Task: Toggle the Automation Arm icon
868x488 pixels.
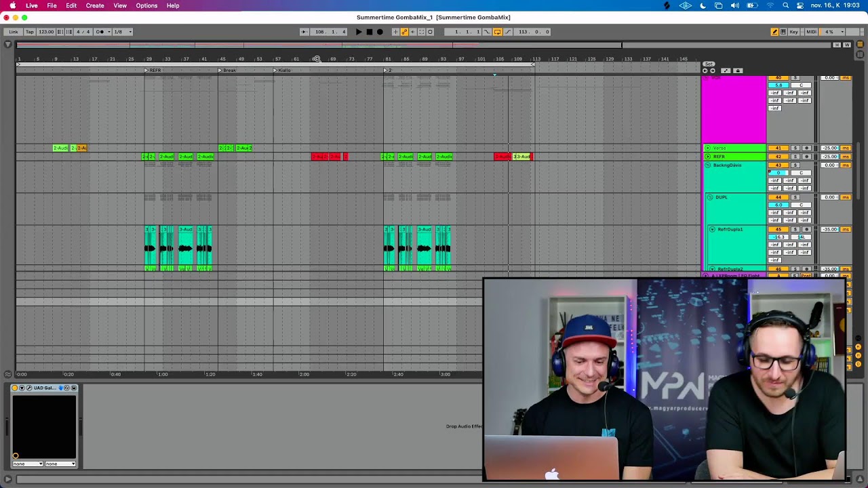Action: 405,32
